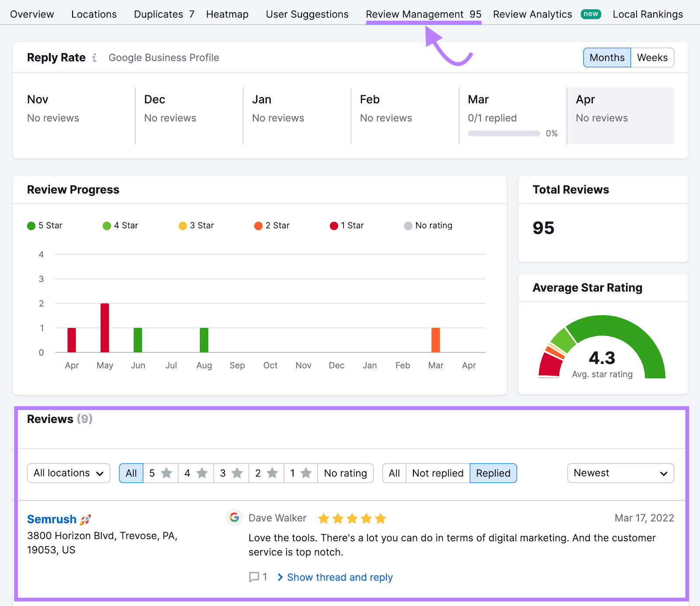Viewport: 700px width, 606px height.
Task: Select the No rating filter
Action: 345,473
